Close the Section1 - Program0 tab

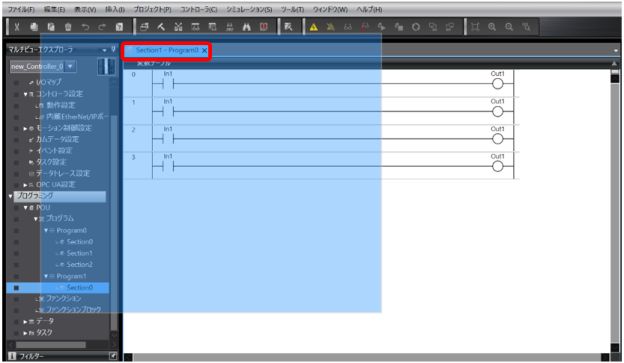205,51
